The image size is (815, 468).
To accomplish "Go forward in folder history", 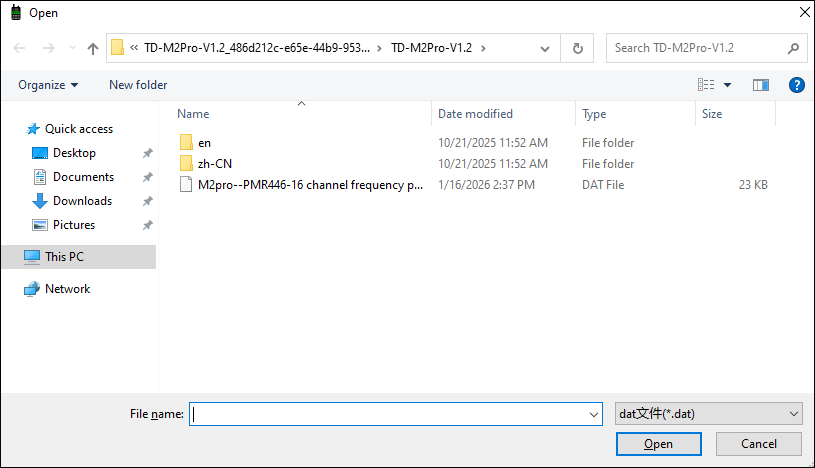I will point(48,48).
